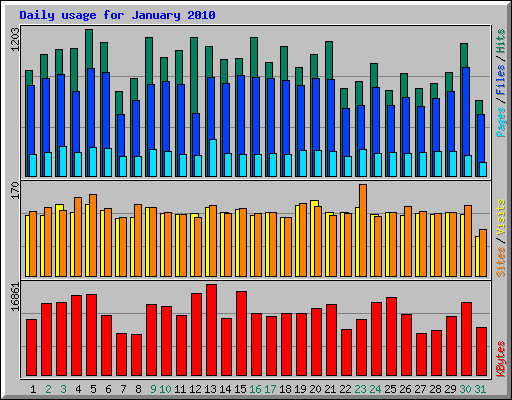
Task: Click the cyan Pages bar for day 31
Action: click(x=483, y=169)
